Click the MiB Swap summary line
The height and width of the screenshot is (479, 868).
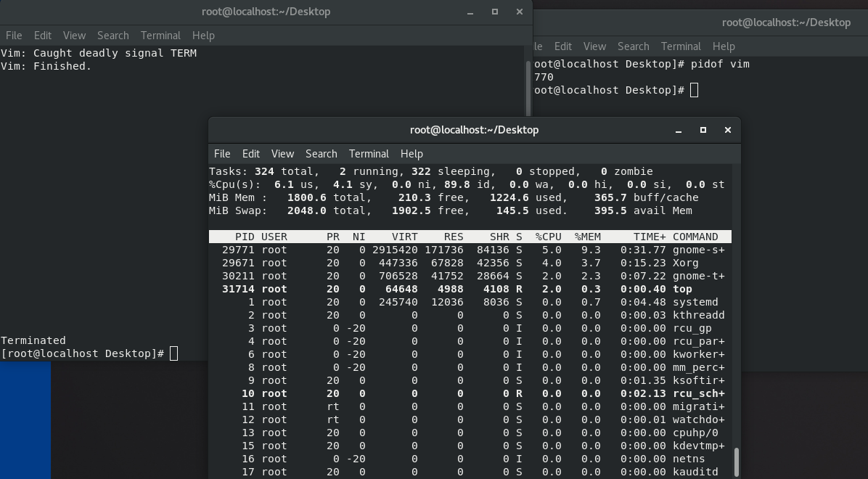click(450, 211)
